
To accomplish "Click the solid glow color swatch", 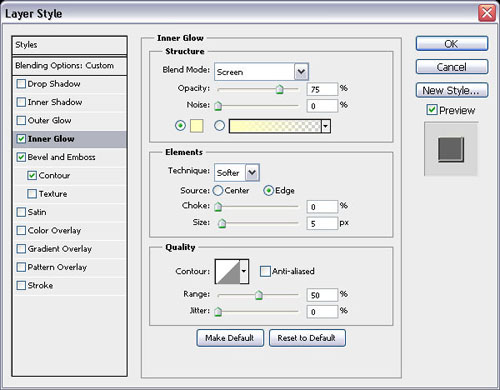I will 197,126.
